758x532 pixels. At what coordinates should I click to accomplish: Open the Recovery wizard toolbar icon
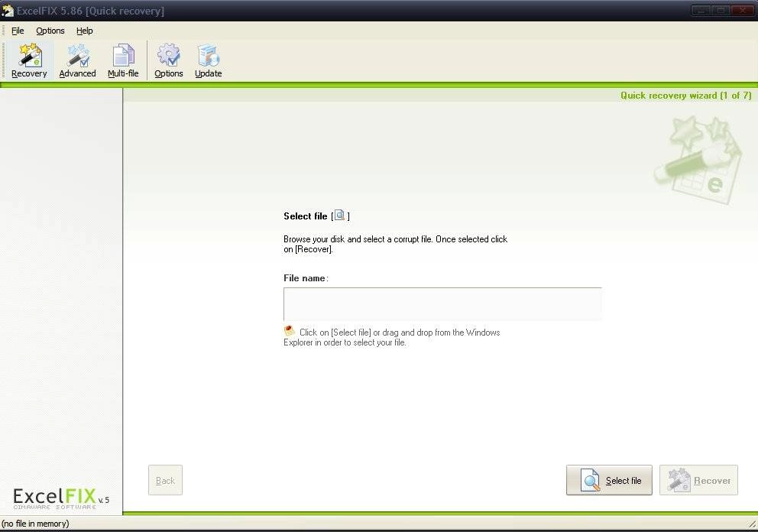pos(29,61)
